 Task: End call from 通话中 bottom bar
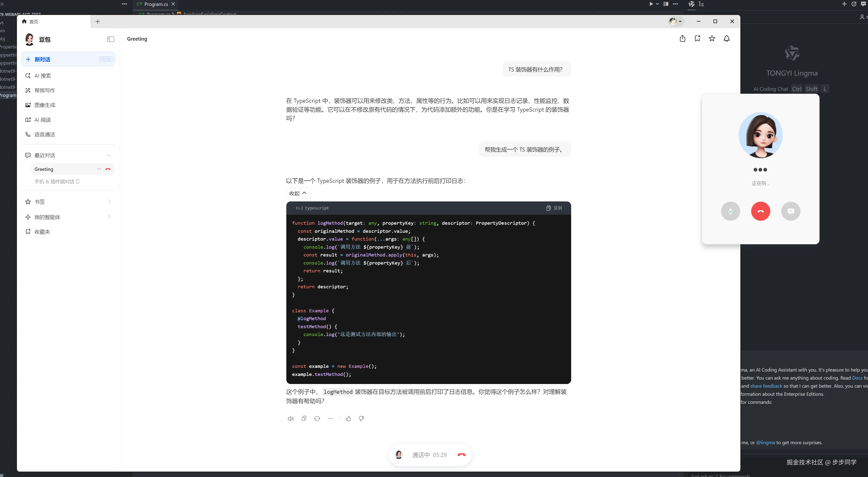coord(461,455)
